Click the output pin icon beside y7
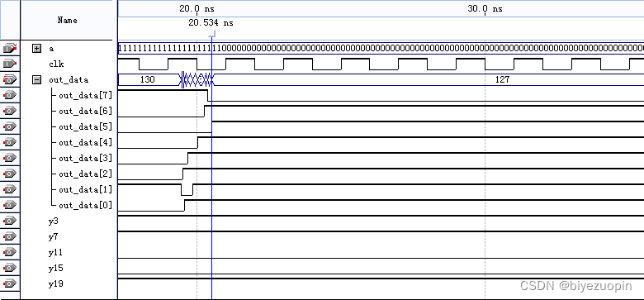Image resolution: width=644 pixels, height=300 pixels. coord(10,236)
